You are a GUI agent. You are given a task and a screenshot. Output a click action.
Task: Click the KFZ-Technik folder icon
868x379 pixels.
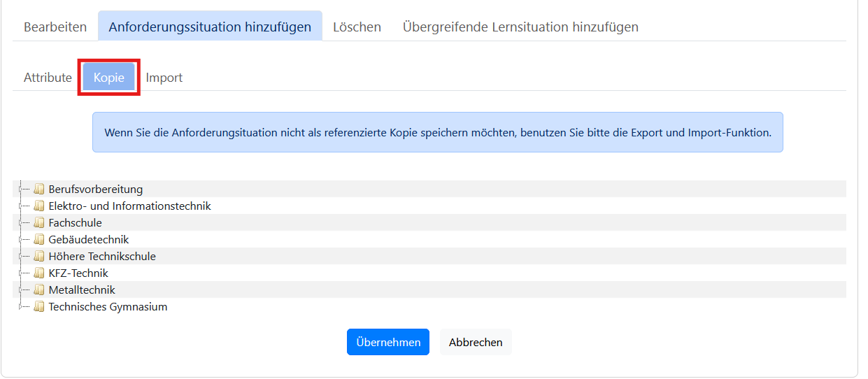pyautogui.click(x=39, y=273)
